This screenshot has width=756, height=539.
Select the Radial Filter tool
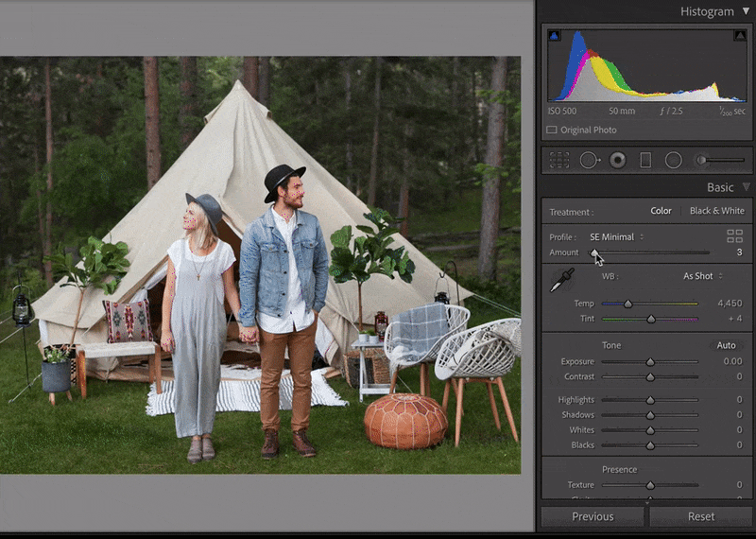(673, 161)
